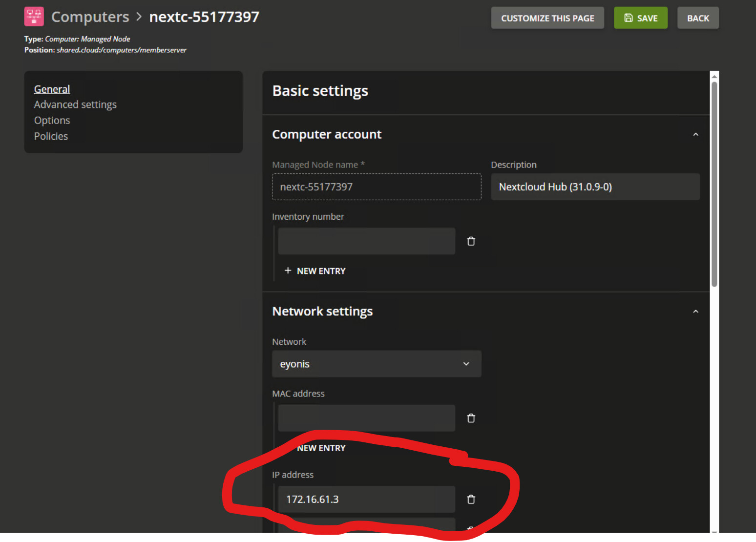Open the General tab
This screenshot has width=756, height=542.
coord(52,89)
